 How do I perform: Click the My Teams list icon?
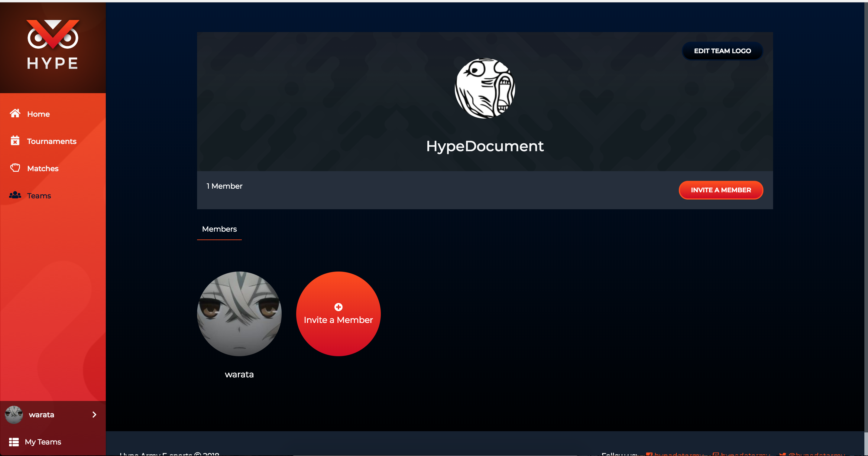14,442
